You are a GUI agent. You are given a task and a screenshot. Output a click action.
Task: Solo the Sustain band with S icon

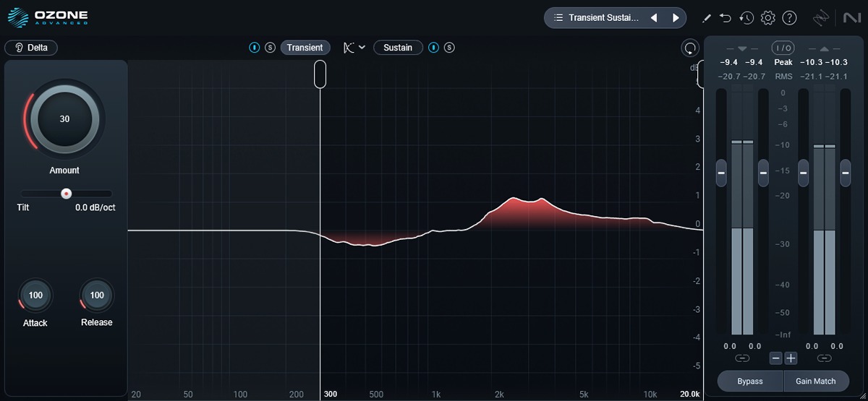tap(449, 48)
